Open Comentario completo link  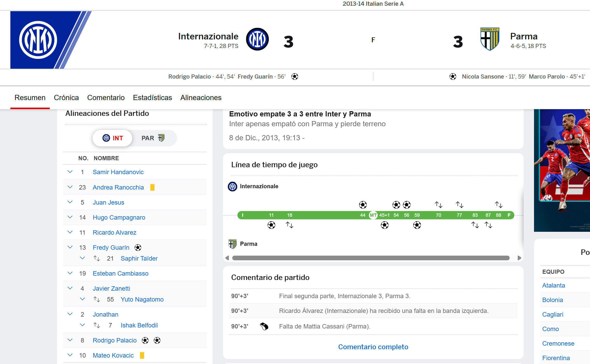pyautogui.click(x=373, y=347)
